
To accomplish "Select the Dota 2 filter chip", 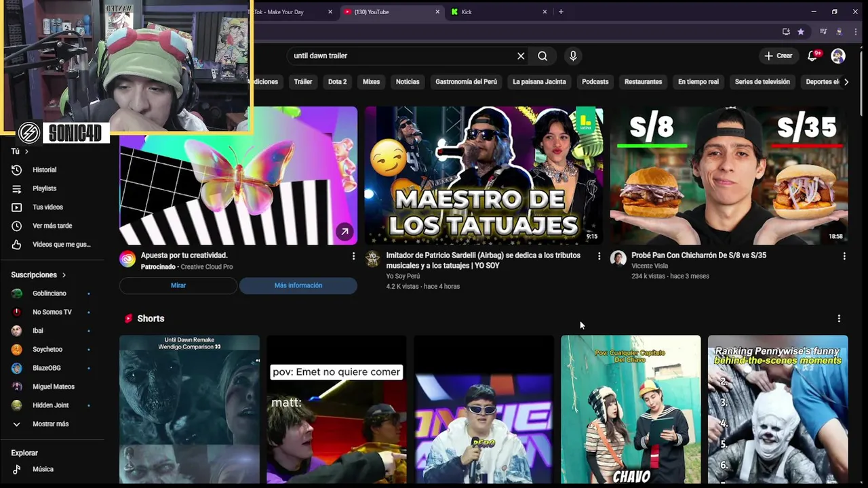I will click(x=337, y=82).
